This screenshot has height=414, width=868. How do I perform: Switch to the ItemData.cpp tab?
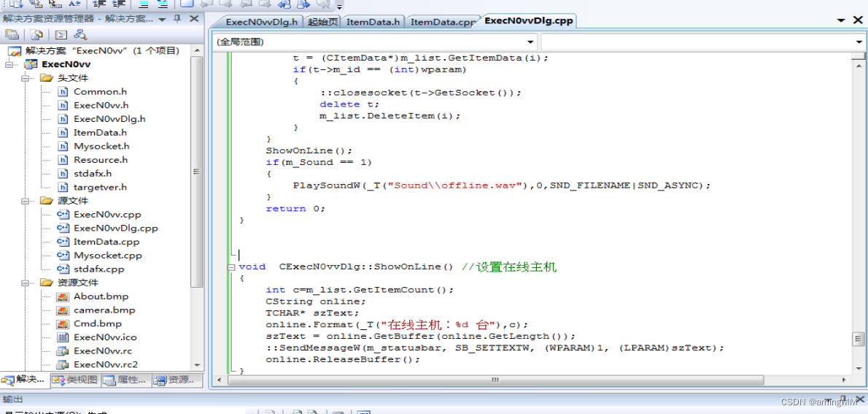click(443, 22)
